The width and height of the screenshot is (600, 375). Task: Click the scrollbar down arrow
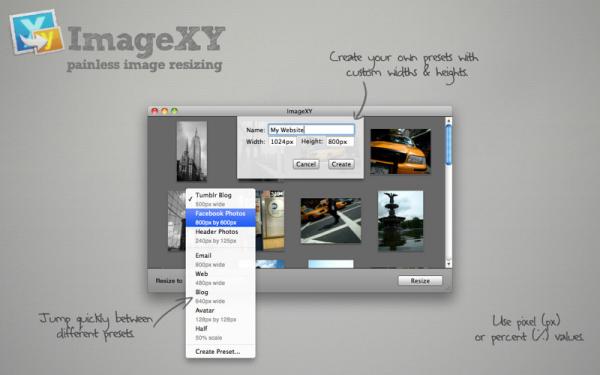(448, 264)
